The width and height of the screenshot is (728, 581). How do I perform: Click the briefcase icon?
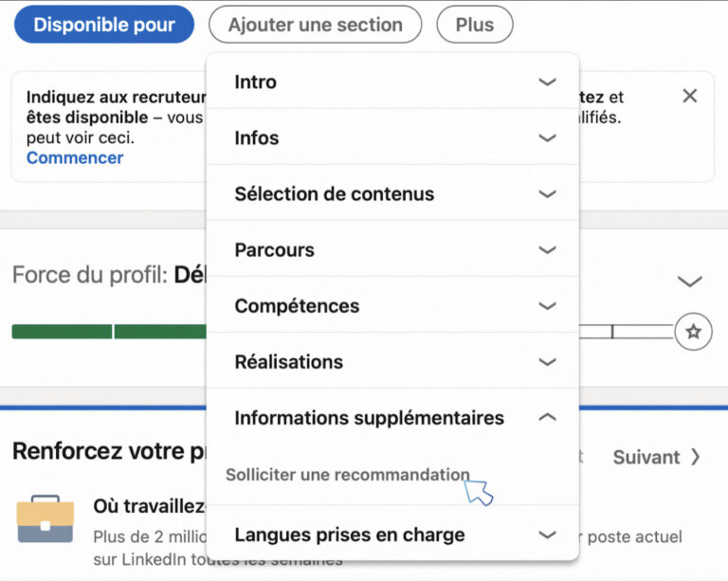45,518
